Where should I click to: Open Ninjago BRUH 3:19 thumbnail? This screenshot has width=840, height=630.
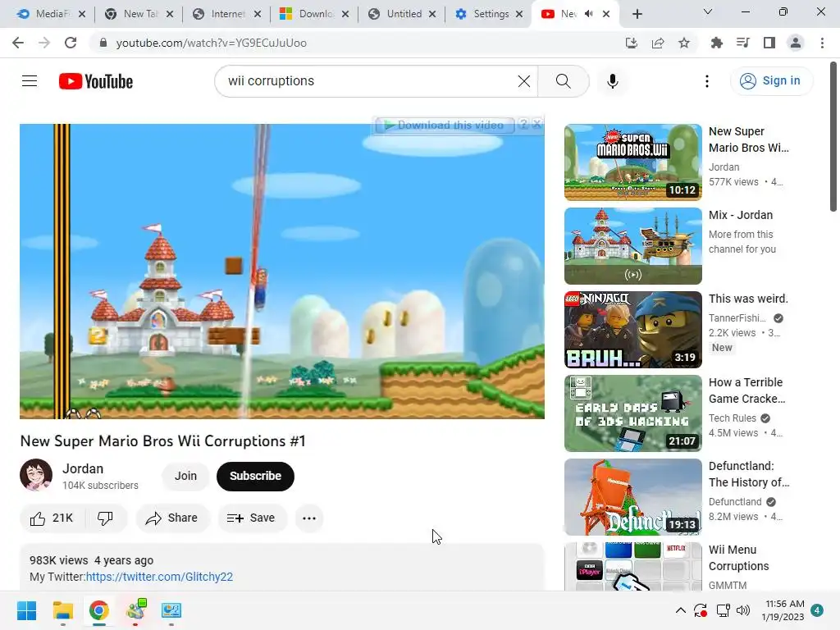[x=632, y=330]
